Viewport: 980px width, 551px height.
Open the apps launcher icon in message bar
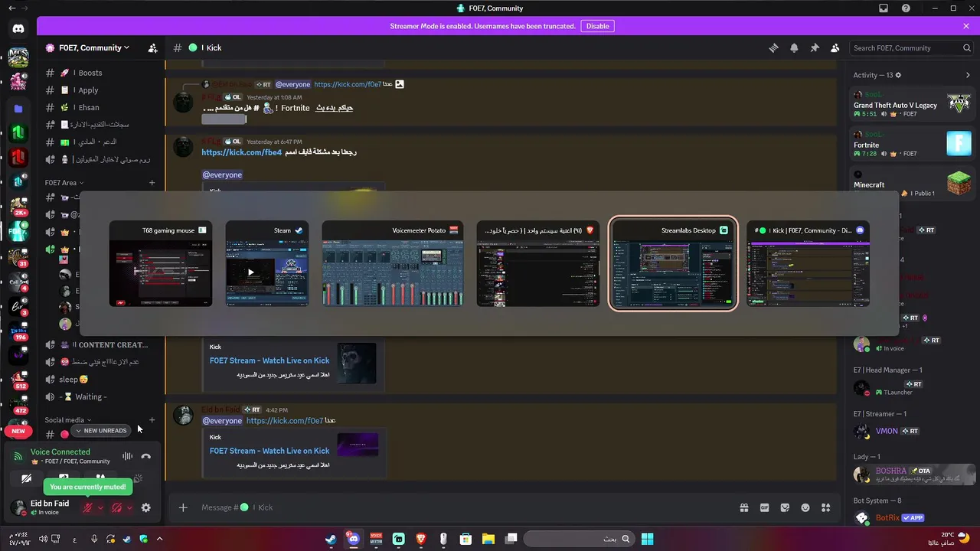825,507
